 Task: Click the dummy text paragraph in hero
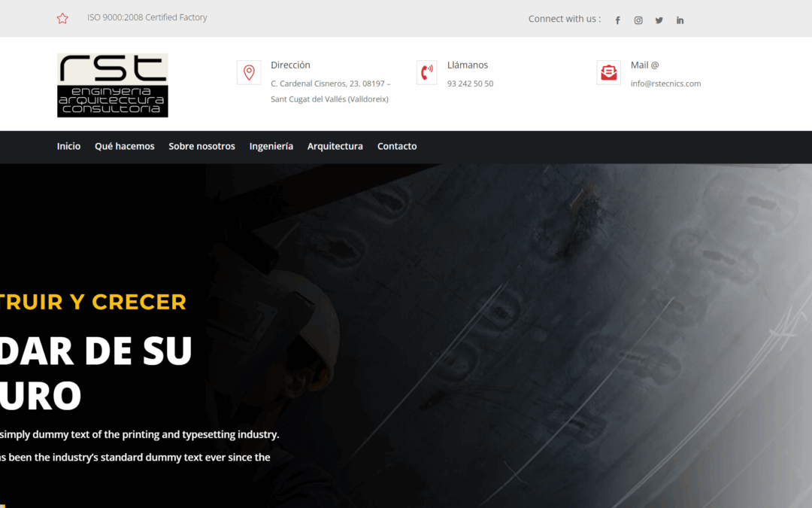pyautogui.click(x=139, y=446)
